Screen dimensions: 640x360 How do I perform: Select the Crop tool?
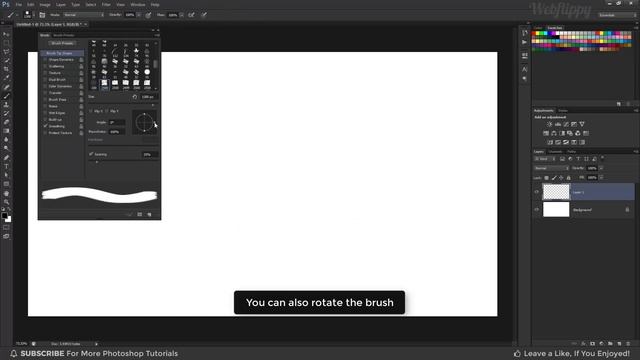point(6,69)
